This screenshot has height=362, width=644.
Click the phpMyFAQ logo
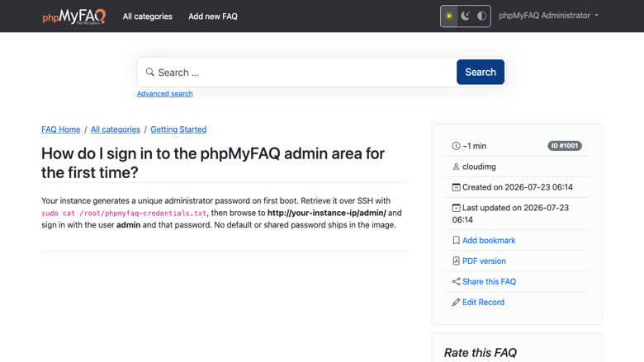[74, 16]
